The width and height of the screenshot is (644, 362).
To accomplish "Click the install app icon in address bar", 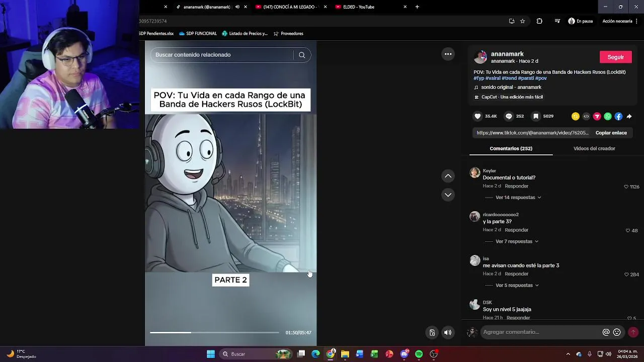I will (x=512, y=21).
